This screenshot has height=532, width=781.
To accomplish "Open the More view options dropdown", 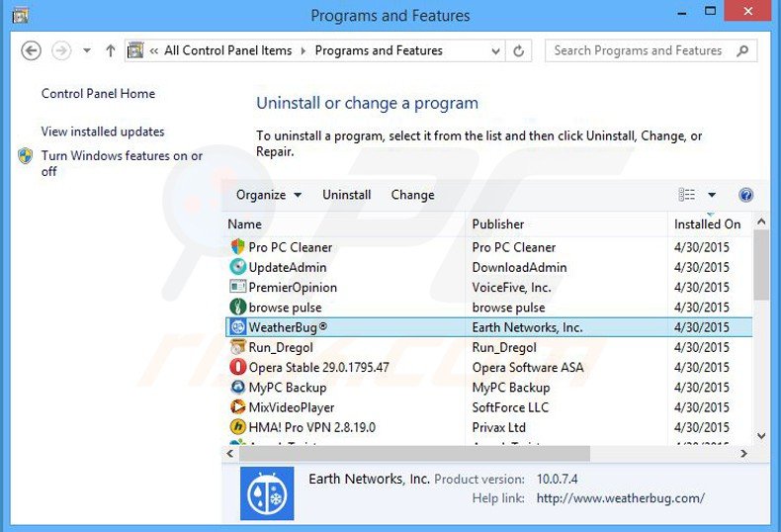I will tap(712, 195).
